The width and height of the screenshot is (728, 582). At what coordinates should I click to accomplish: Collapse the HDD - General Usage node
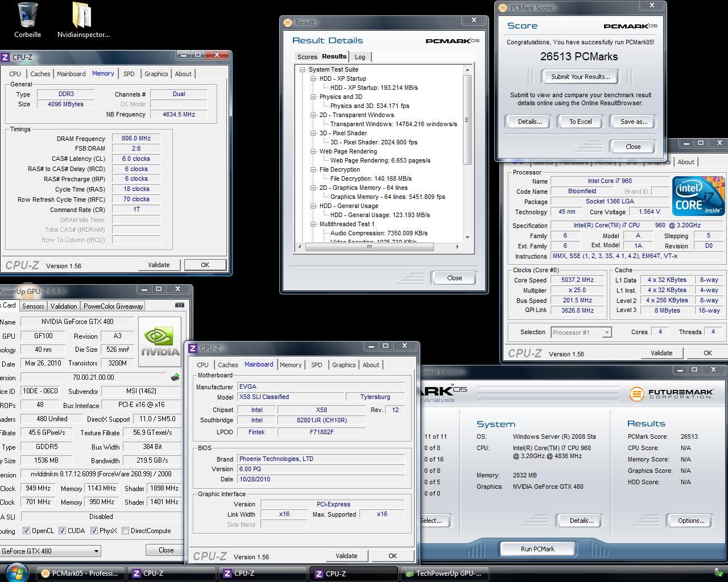(313, 206)
